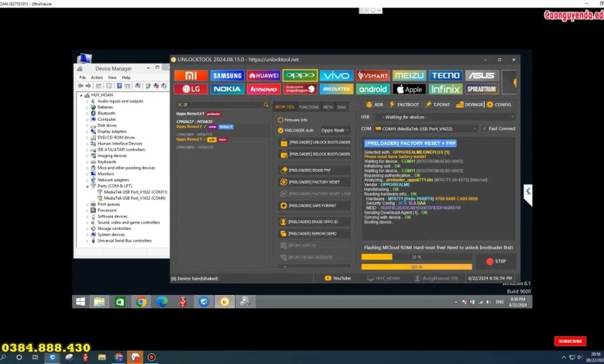Viewport: 604px width, 364px height.
Task: Click [PRELOADER] FACTORY RESET button
Action: click(314, 182)
